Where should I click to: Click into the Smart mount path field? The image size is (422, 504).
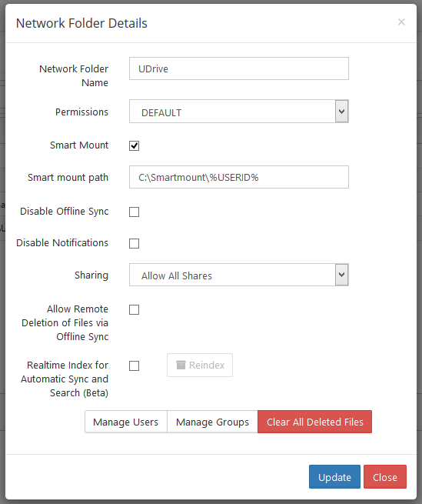click(x=238, y=177)
